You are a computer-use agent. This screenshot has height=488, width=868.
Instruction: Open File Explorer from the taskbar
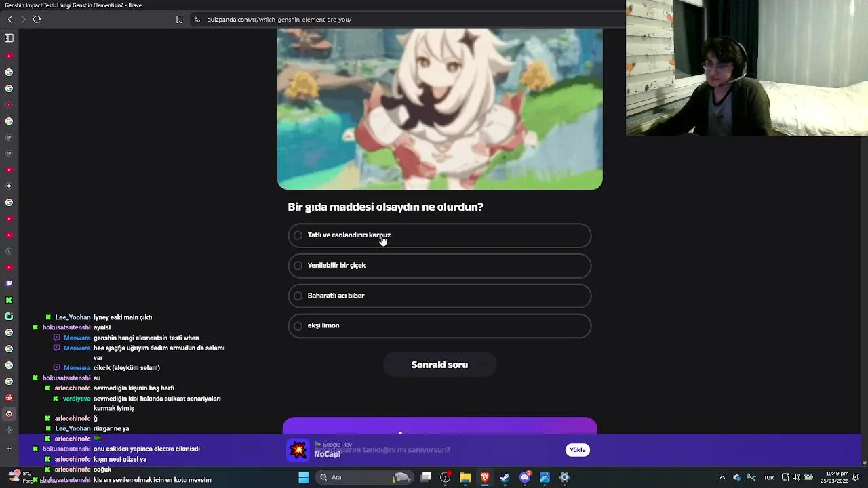(x=465, y=477)
